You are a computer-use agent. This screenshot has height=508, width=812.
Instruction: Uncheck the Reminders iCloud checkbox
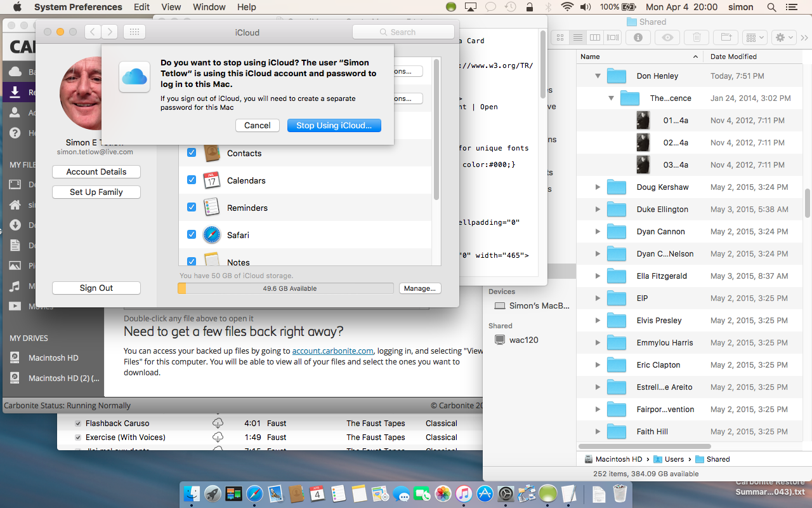[x=192, y=208]
